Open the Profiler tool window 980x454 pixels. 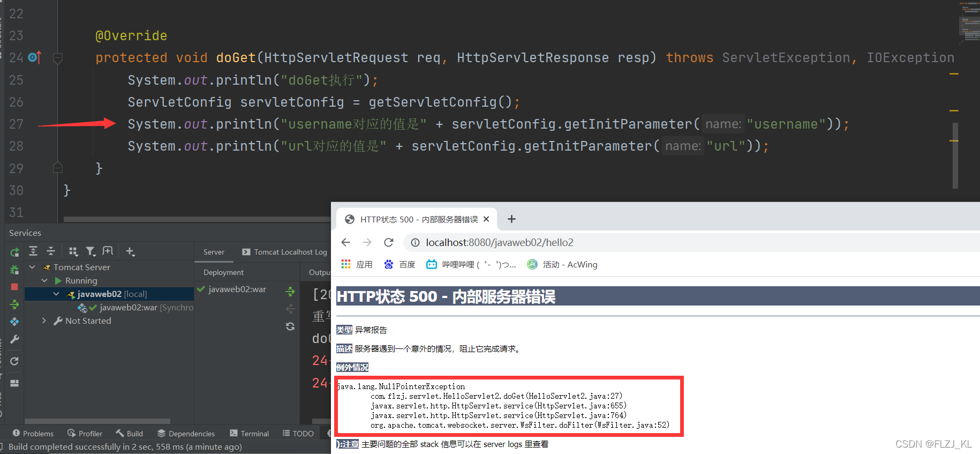pos(85,433)
